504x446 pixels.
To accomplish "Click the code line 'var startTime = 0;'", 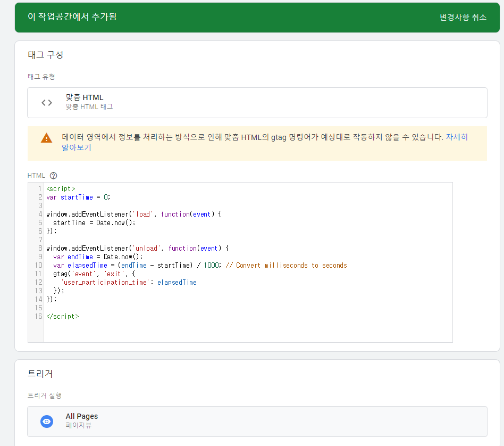I will pos(78,197).
